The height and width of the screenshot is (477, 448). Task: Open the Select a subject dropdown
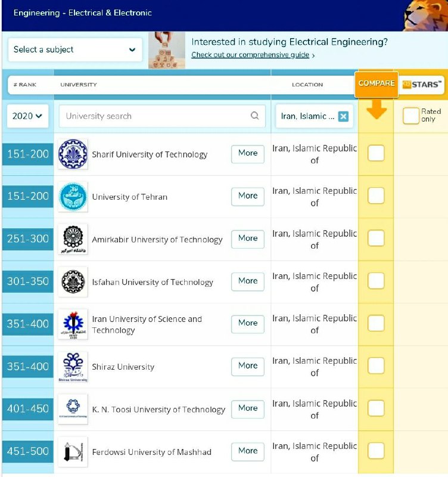point(75,49)
